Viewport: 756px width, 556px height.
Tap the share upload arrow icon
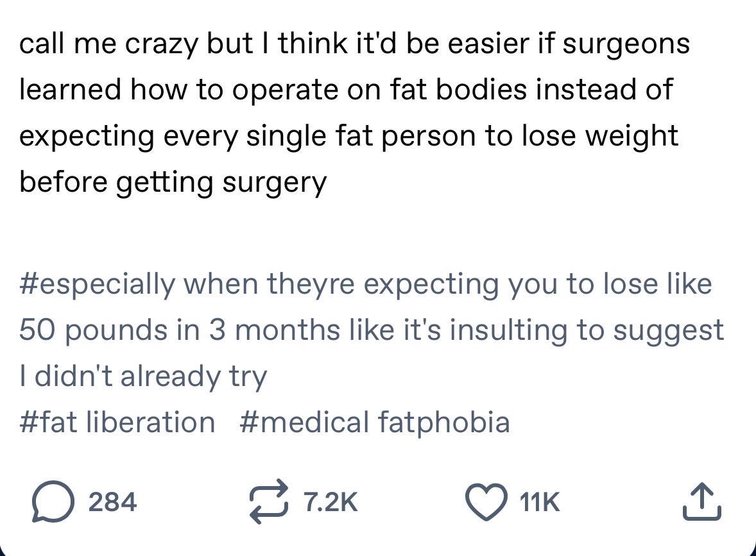[x=701, y=501]
